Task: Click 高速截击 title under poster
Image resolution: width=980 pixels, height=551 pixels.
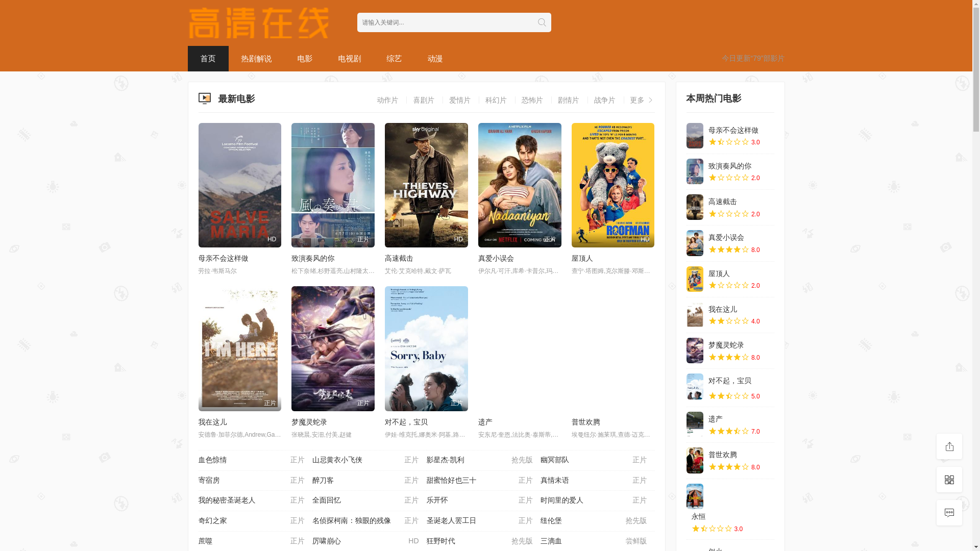Action: pyautogui.click(x=399, y=259)
